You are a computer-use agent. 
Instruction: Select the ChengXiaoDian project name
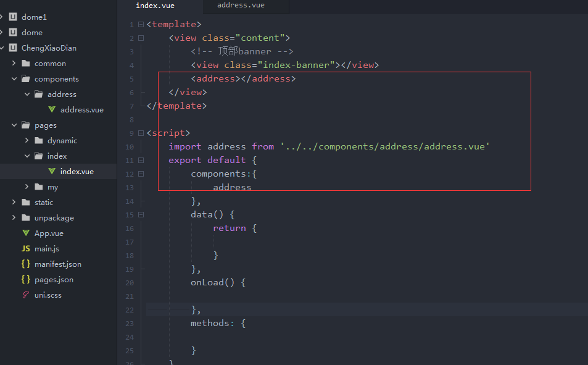click(x=49, y=48)
